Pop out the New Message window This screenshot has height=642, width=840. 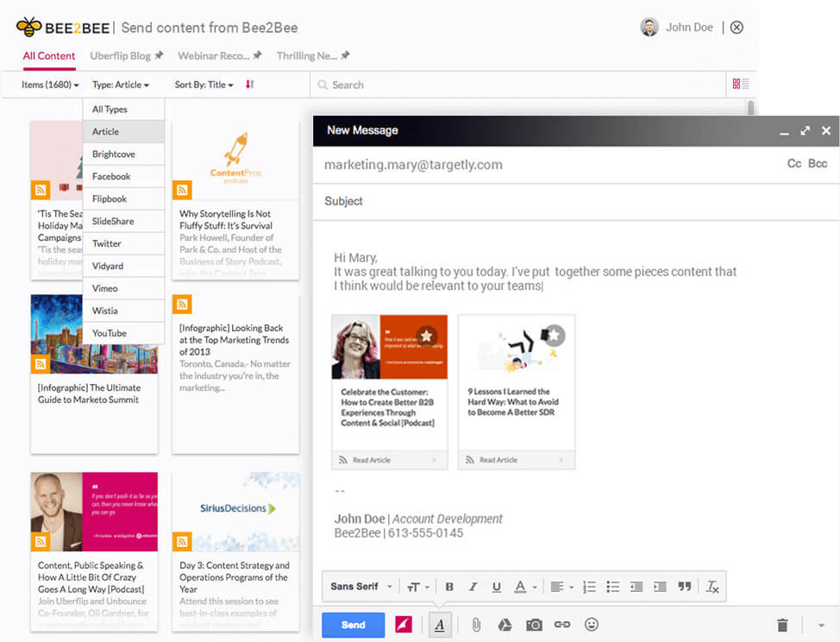(x=805, y=131)
